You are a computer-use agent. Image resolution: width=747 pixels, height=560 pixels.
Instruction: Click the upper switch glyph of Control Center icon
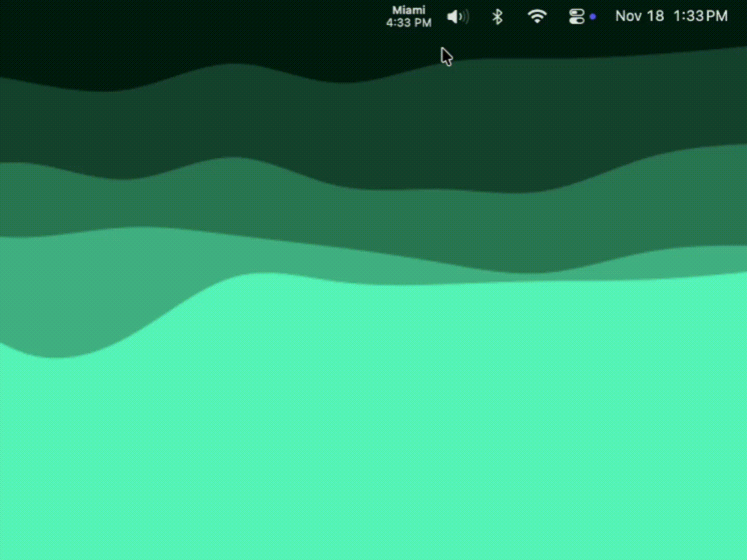pos(576,12)
